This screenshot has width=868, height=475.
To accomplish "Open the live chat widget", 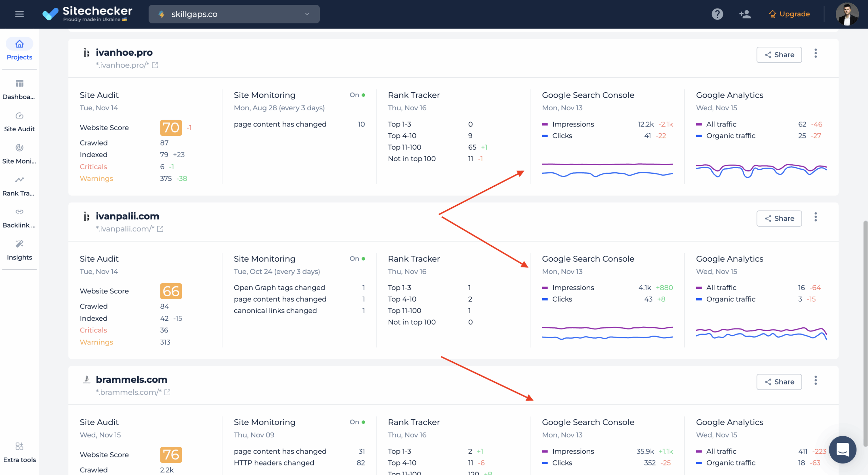I will tap(843, 450).
